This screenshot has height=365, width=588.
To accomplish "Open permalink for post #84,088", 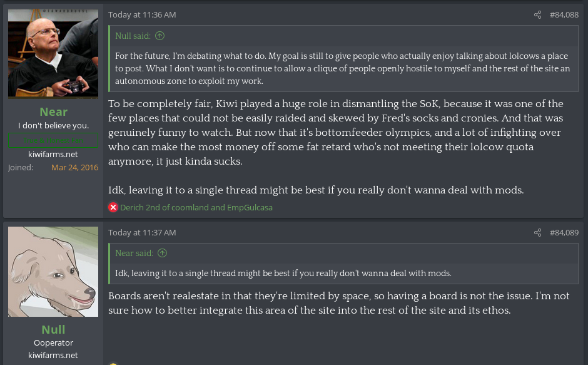I will click(x=564, y=14).
